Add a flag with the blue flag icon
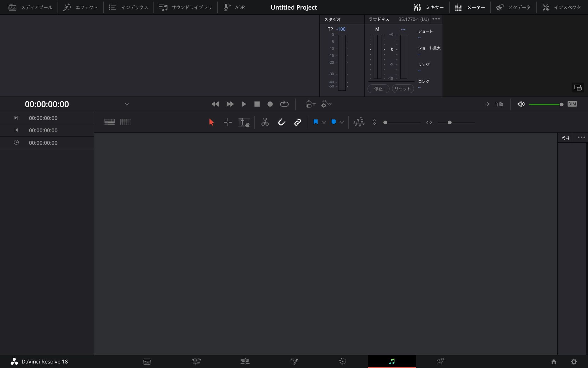 tap(315, 122)
